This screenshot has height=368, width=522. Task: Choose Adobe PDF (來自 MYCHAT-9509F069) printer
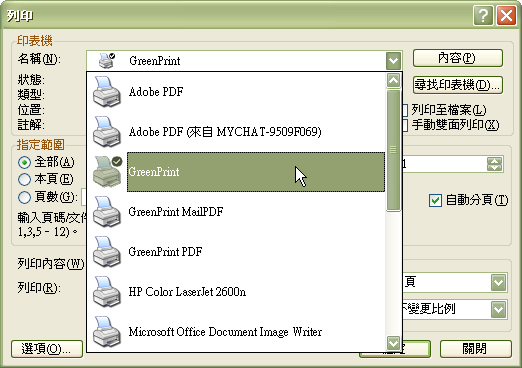tap(236, 132)
